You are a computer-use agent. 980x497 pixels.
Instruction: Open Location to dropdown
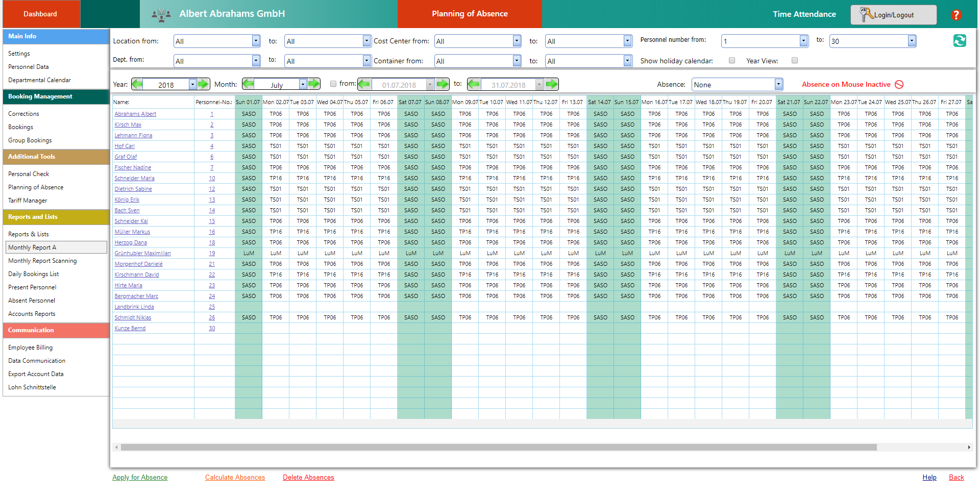(x=366, y=41)
